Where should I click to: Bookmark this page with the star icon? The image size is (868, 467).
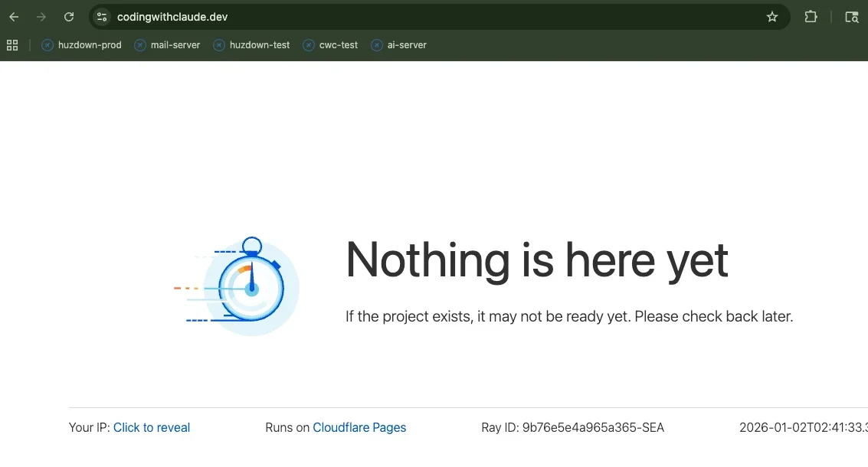pyautogui.click(x=771, y=17)
